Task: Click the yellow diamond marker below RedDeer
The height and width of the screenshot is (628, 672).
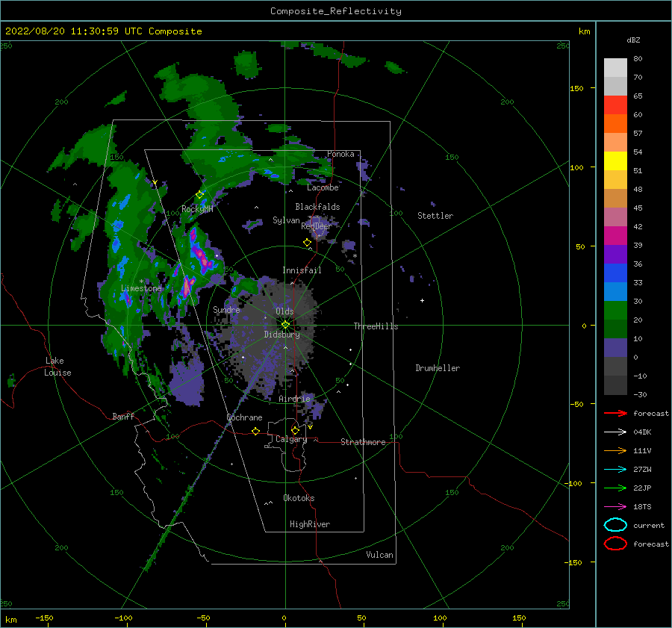Action: [x=308, y=243]
